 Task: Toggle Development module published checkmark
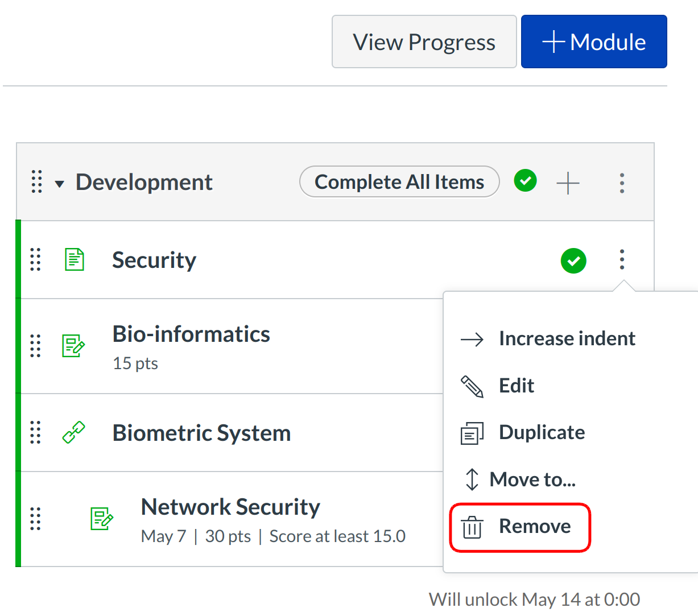click(525, 181)
